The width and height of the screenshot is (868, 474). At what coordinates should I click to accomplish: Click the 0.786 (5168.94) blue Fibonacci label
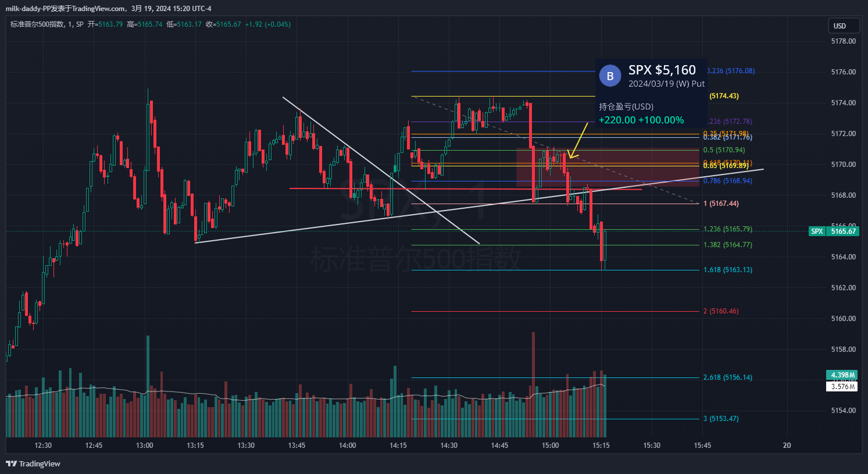[727, 181]
